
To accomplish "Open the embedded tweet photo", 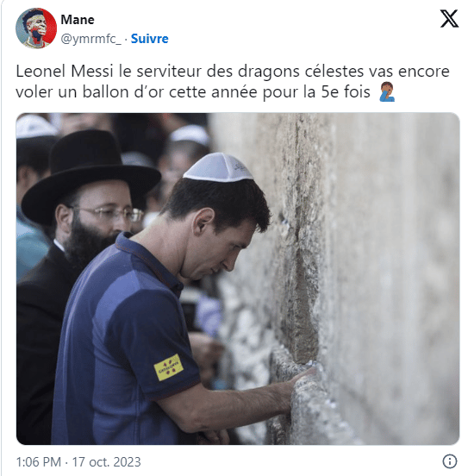I will coord(238,279).
